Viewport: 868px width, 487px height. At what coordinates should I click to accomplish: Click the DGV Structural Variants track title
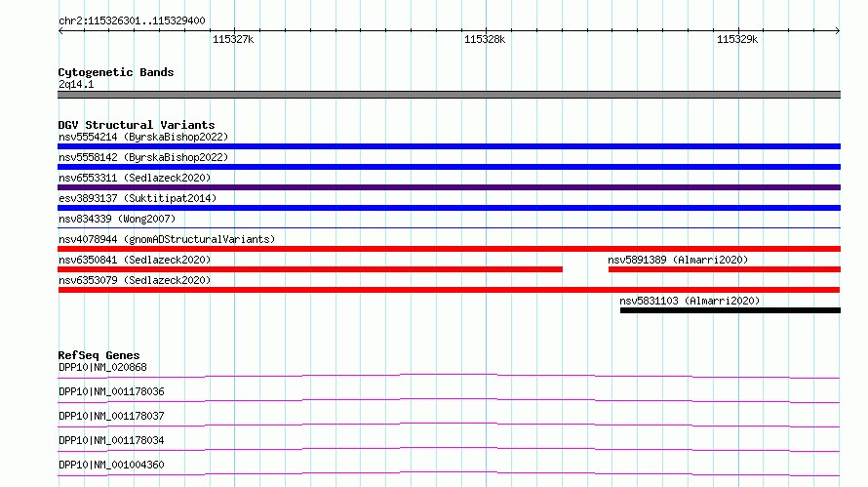(x=137, y=125)
